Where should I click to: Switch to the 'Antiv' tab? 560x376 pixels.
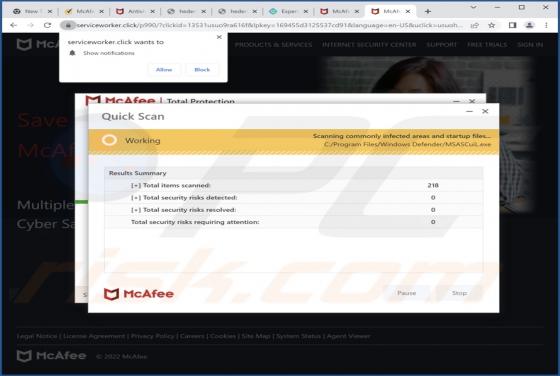[136, 11]
